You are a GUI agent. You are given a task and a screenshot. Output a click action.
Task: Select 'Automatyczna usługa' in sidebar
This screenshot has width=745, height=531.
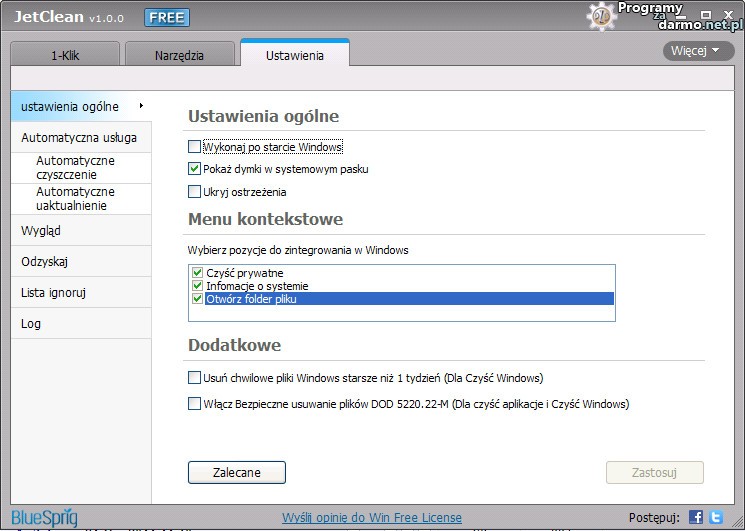point(79,138)
